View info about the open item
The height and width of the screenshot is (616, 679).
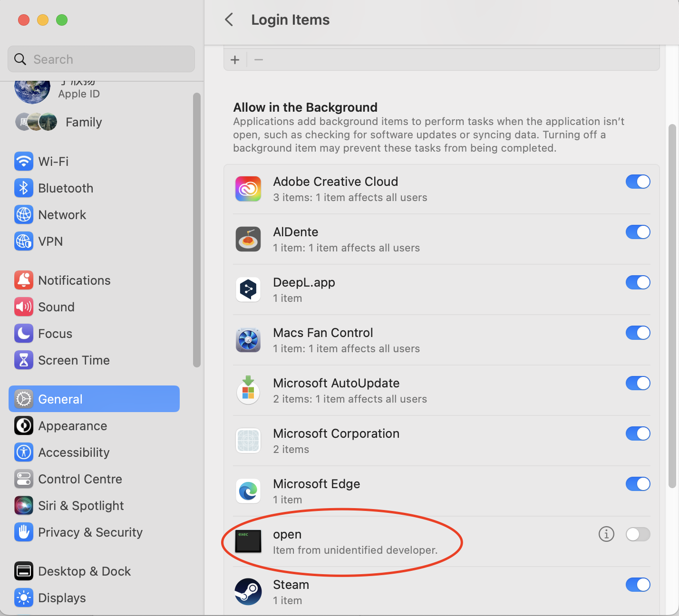[x=606, y=534]
